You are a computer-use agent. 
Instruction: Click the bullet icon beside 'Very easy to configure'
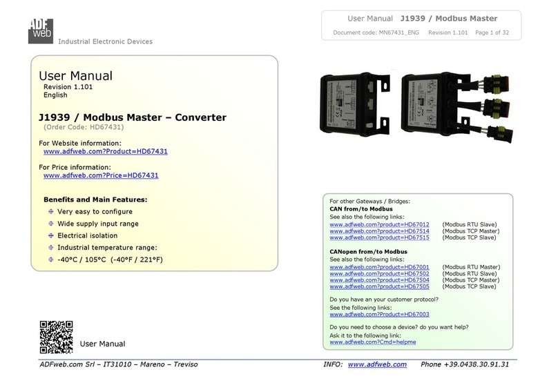coord(51,212)
